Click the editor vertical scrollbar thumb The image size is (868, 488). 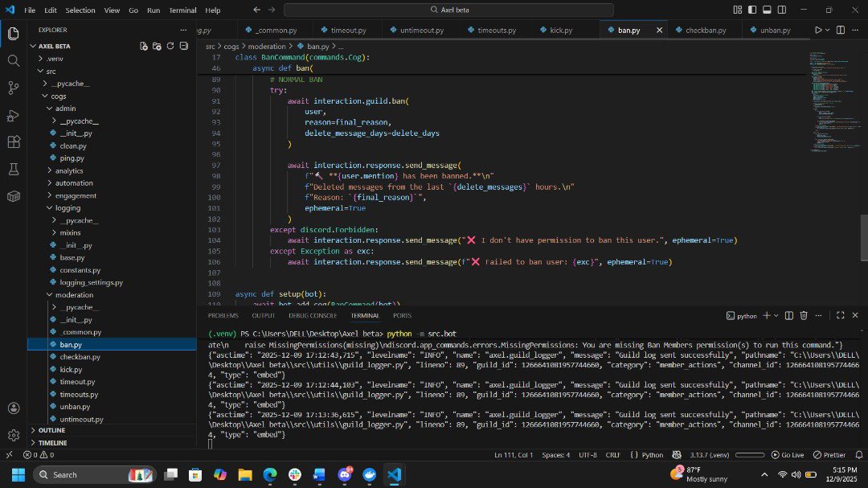tap(863, 237)
